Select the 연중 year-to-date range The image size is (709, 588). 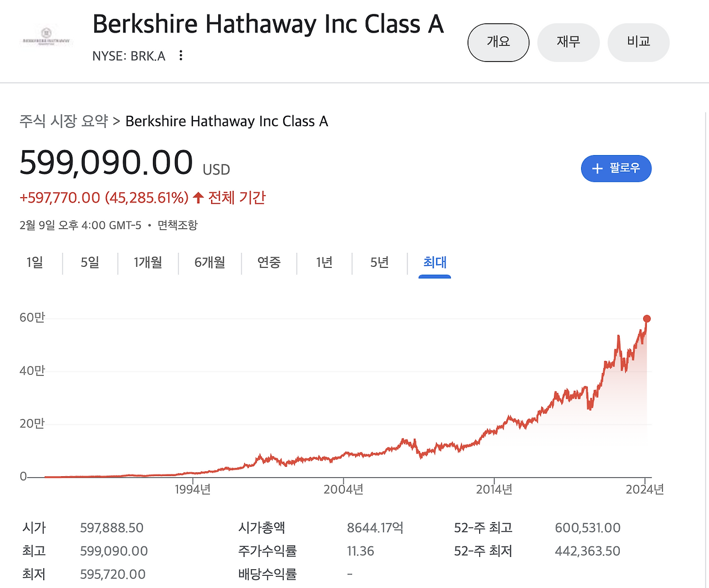click(x=269, y=262)
